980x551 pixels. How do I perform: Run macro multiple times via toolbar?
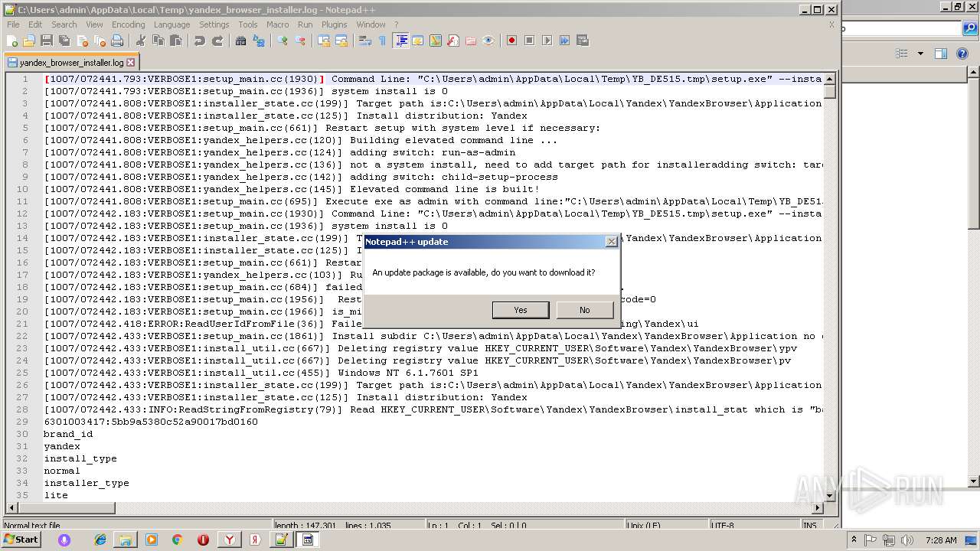tap(564, 41)
